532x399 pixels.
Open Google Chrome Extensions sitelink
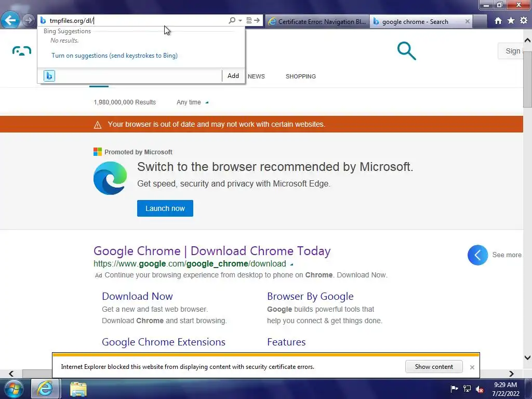coord(164,342)
